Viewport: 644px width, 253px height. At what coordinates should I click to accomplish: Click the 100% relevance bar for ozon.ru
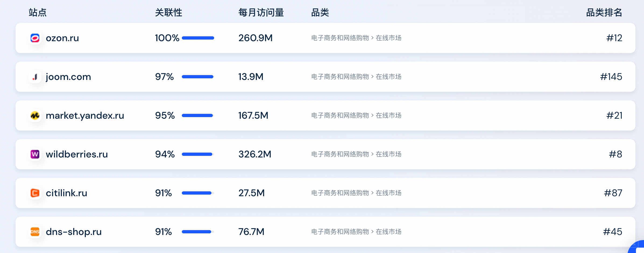[x=198, y=38]
